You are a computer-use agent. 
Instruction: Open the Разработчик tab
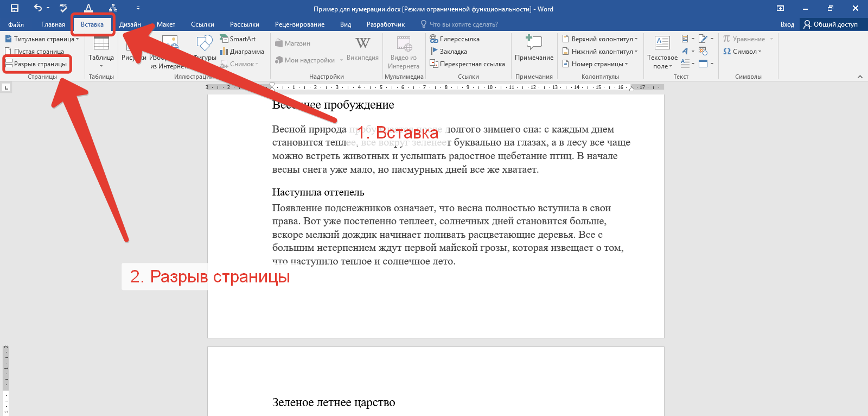pyautogui.click(x=386, y=24)
